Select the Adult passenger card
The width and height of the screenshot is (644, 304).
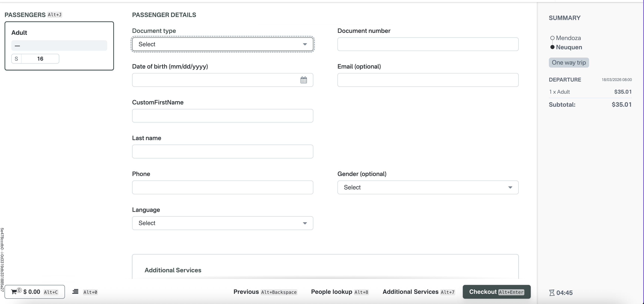click(x=59, y=32)
